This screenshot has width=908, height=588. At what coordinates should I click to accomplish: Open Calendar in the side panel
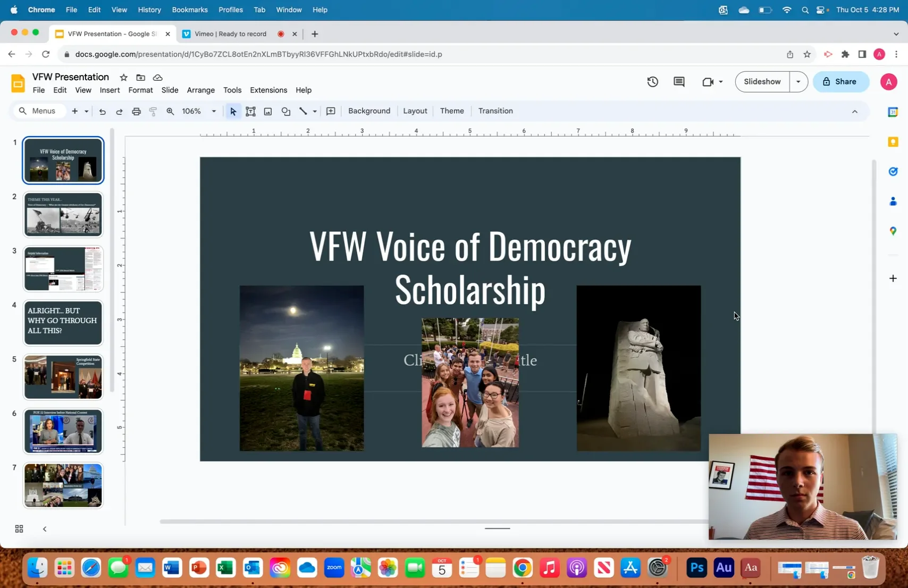click(x=893, y=112)
